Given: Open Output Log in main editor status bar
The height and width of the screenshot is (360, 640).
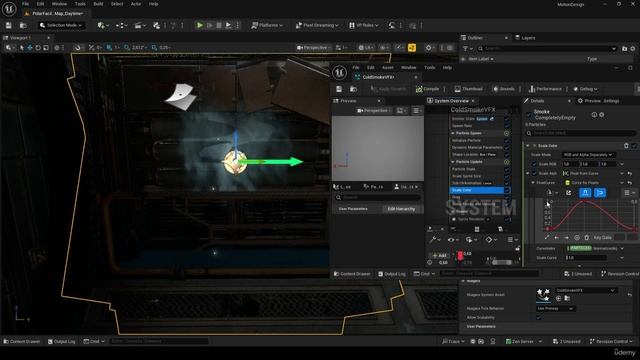Looking at the screenshot, I should [61, 341].
